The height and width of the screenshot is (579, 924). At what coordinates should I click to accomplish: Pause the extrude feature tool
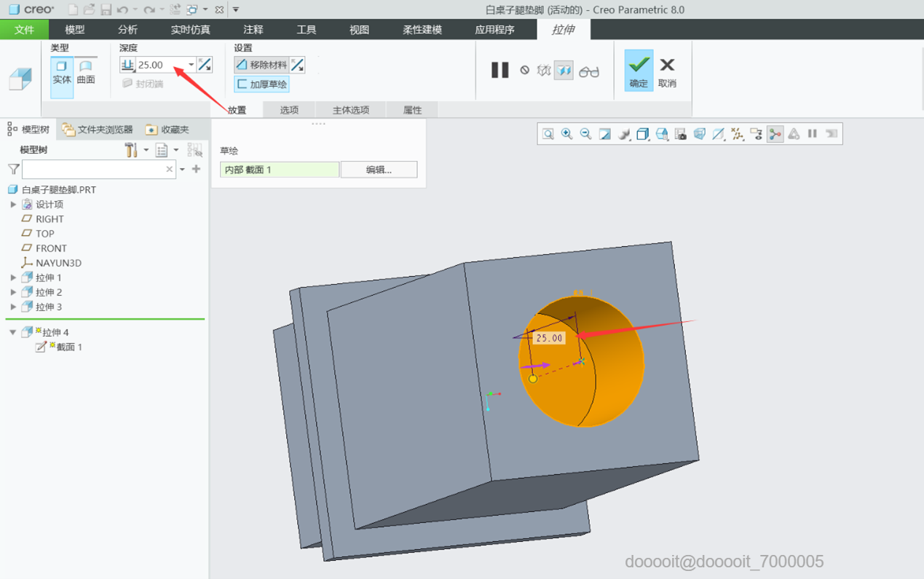click(x=499, y=70)
